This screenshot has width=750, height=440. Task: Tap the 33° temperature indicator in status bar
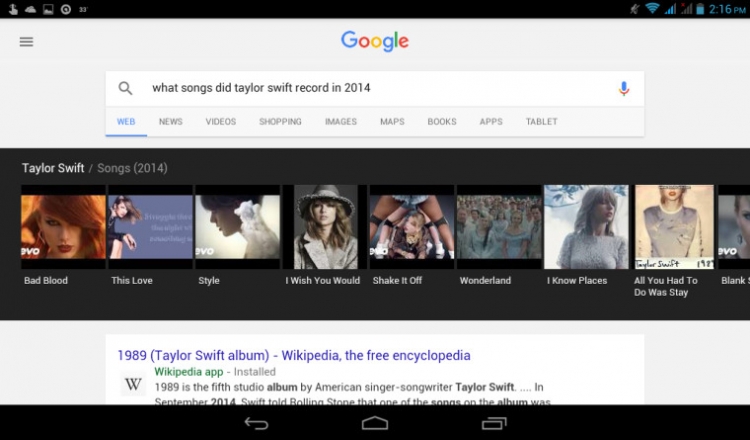[83, 9]
